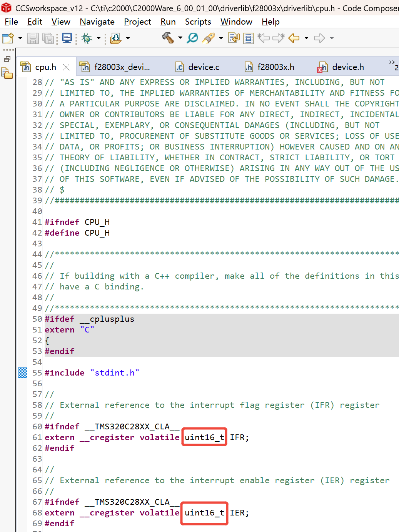The image size is (399, 532).
Task: Close the cpu.h tab
Action: [x=67, y=67]
